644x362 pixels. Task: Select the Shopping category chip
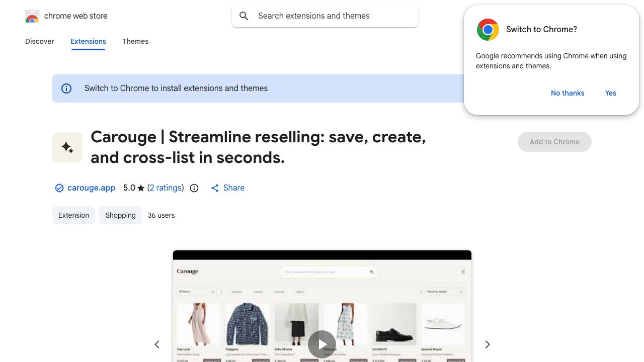[x=120, y=215]
